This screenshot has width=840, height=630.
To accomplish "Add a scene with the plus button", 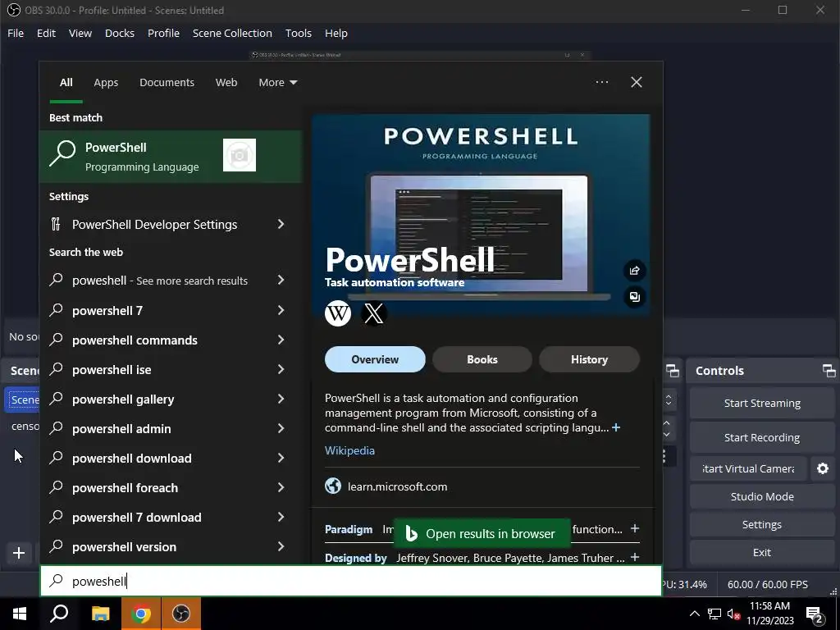I will point(19,553).
